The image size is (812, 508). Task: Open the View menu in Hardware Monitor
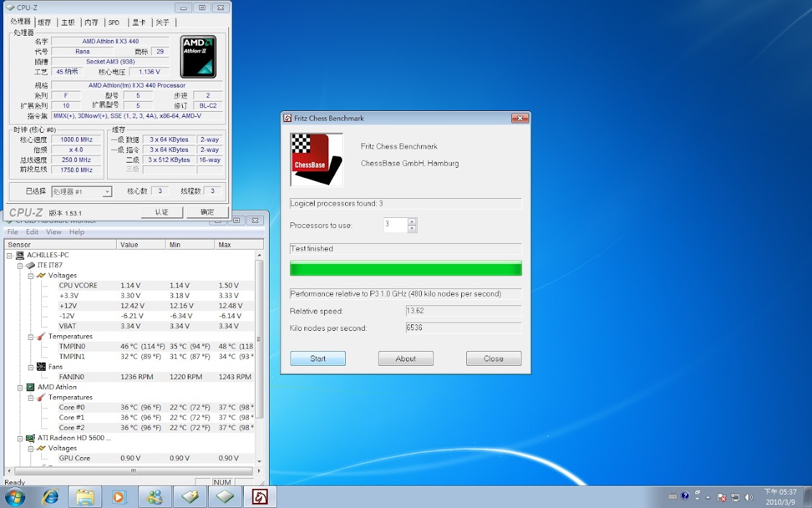pos(53,232)
